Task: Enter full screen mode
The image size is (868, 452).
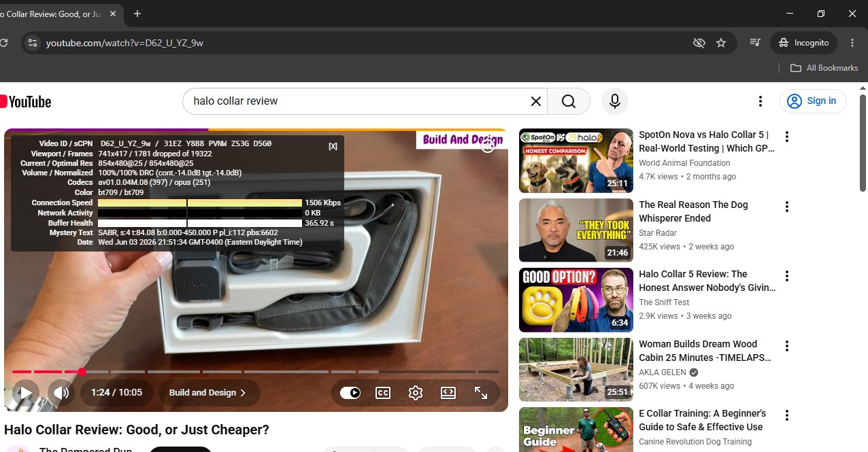Action: 481,392
